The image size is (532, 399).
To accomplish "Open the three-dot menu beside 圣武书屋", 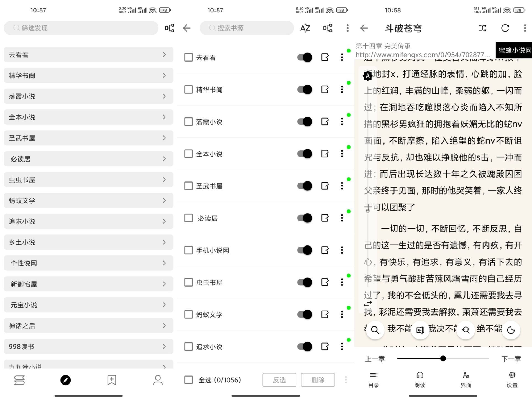I will tap(342, 186).
